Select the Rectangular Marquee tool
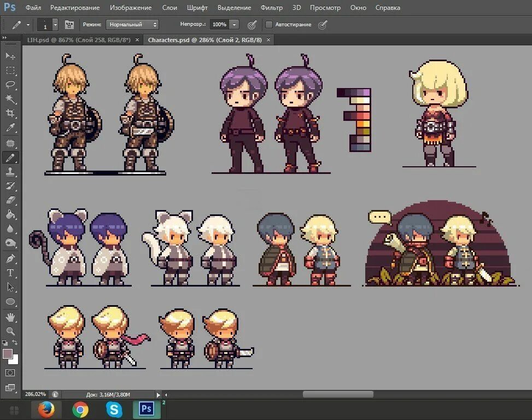Screen dimensions: 532x420 (10, 70)
